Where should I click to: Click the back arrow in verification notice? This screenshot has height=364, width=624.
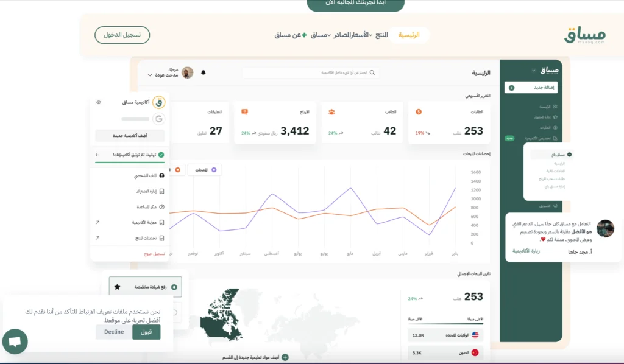tap(97, 155)
